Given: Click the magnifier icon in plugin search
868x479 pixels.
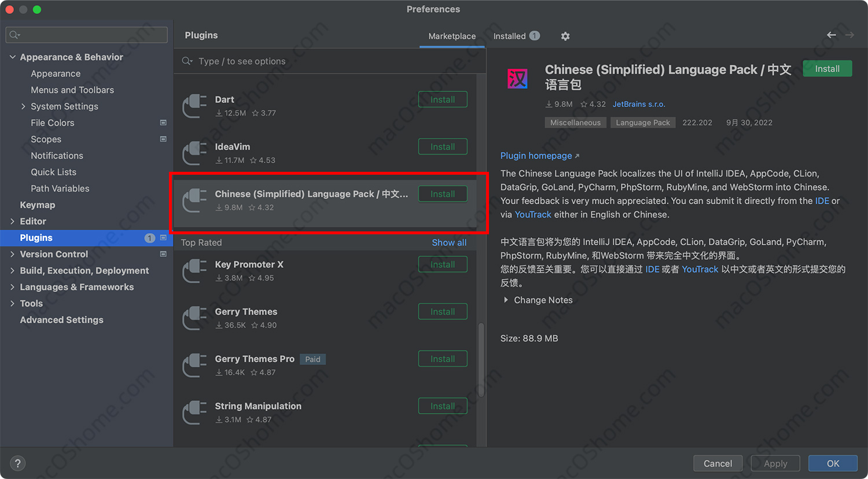Looking at the screenshot, I should point(187,61).
